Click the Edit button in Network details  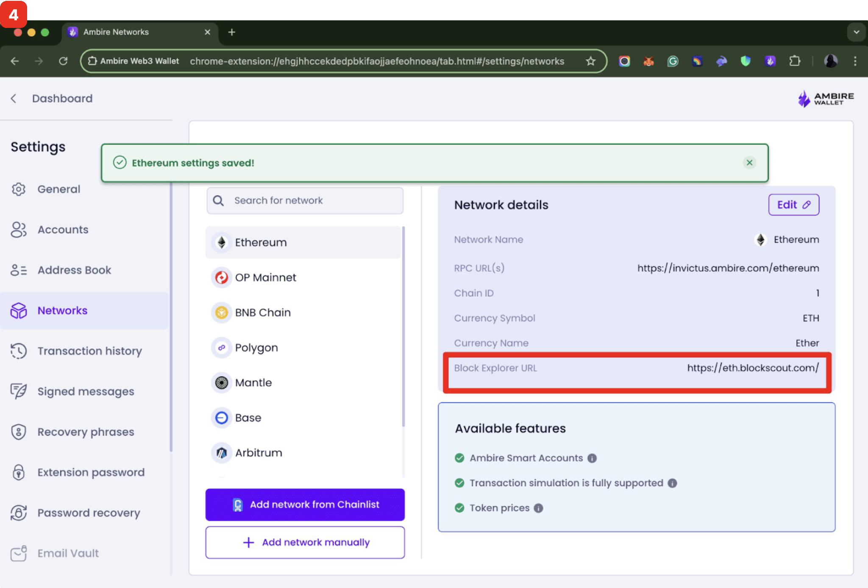click(x=793, y=205)
